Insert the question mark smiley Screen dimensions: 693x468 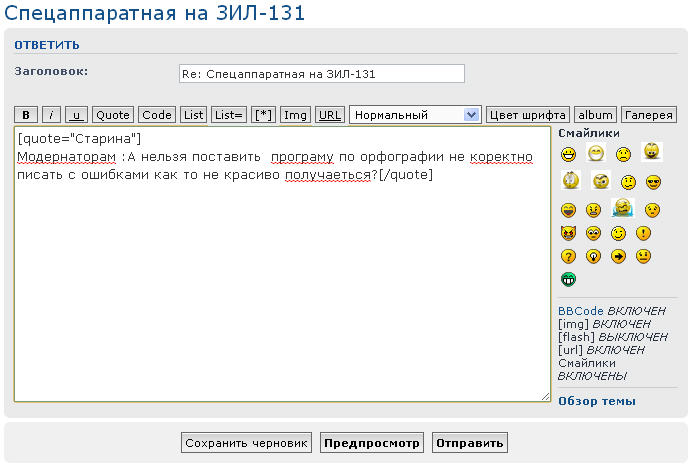coord(568,256)
